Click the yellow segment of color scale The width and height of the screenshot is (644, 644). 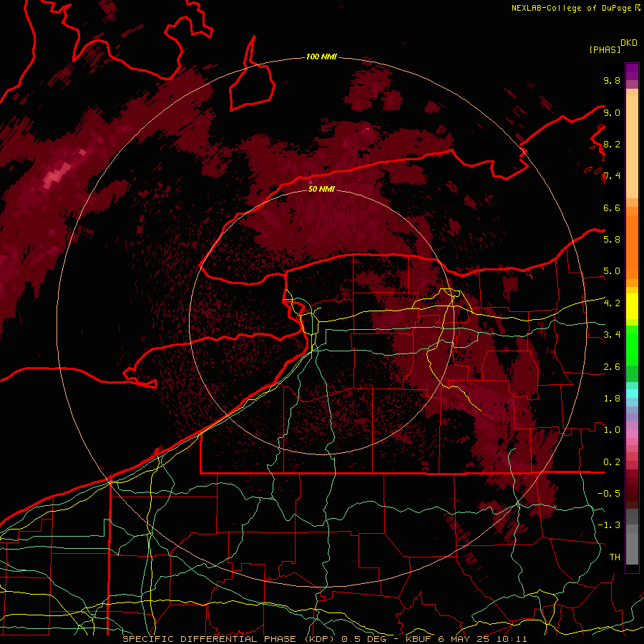[632, 306]
